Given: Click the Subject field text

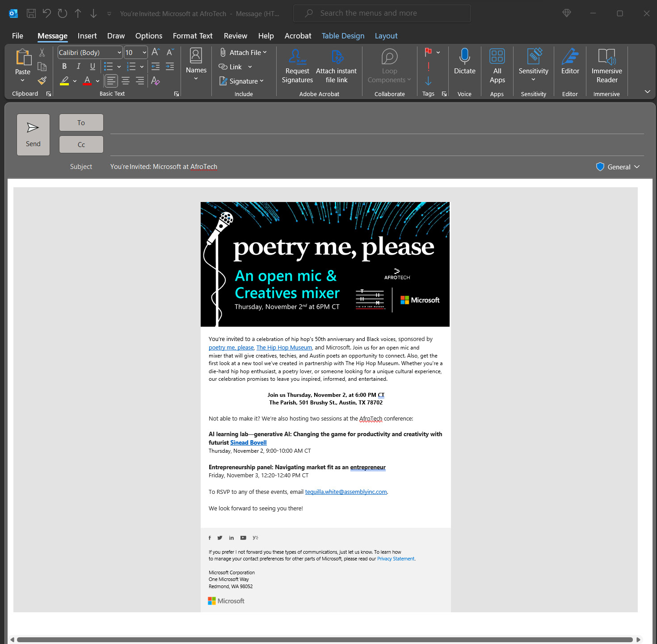Looking at the screenshot, I should (x=164, y=167).
